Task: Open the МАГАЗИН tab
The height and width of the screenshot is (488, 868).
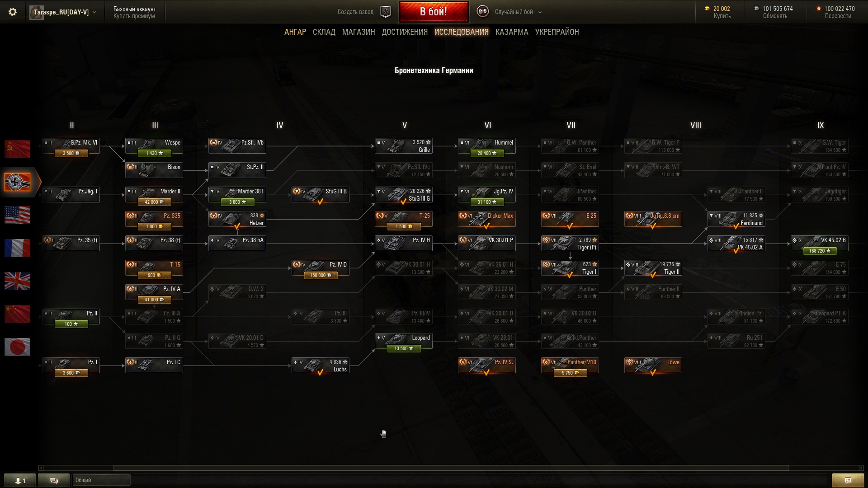Action: tap(359, 32)
